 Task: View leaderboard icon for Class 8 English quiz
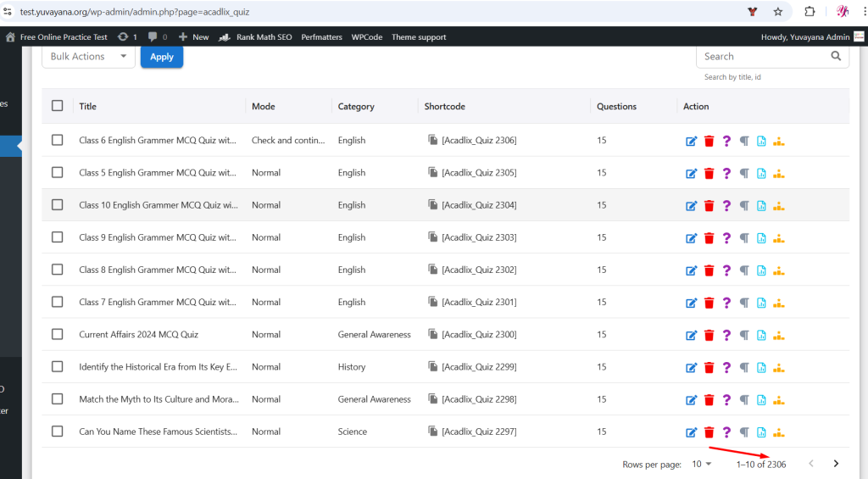(x=779, y=270)
